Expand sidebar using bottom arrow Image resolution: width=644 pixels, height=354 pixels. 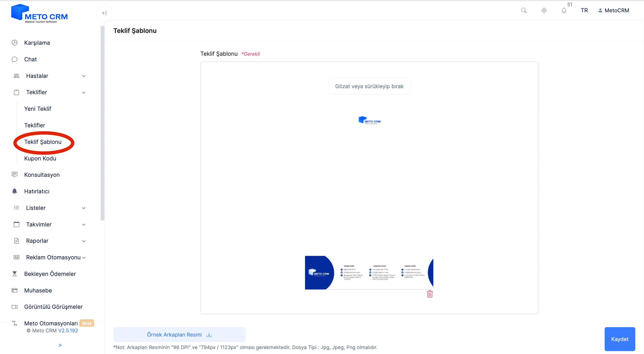click(60, 345)
